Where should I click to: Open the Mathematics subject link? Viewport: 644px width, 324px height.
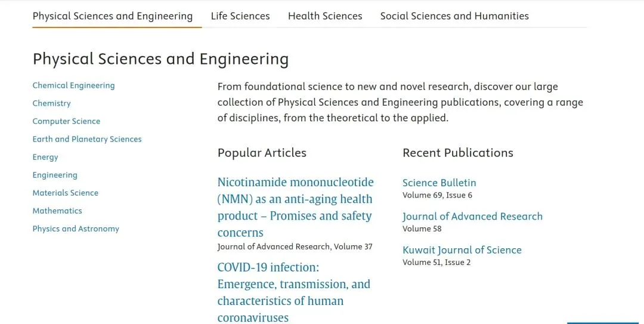[x=57, y=211]
